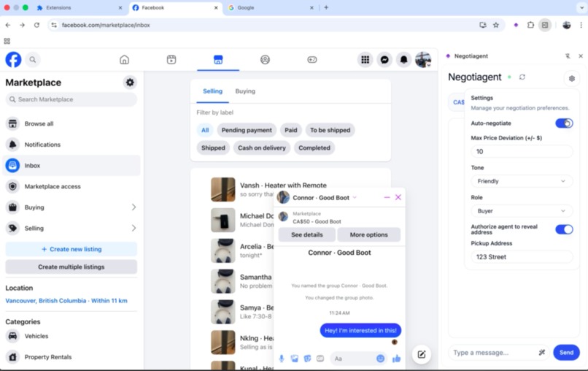This screenshot has width=588, height=371.
Task: Click the Pickup Address field
Action: (522, 257)
